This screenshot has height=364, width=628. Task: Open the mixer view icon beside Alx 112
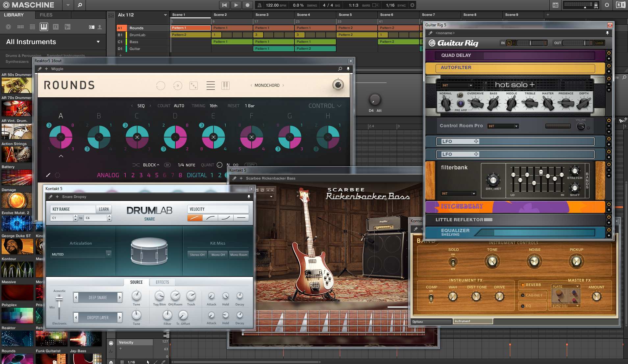click(111, 15)
